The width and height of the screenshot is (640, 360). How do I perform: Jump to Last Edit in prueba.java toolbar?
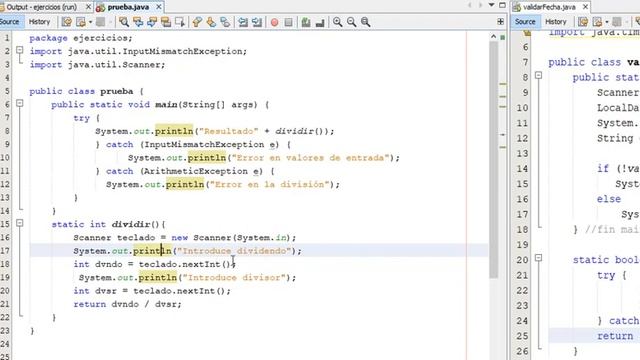click(67, 22)
